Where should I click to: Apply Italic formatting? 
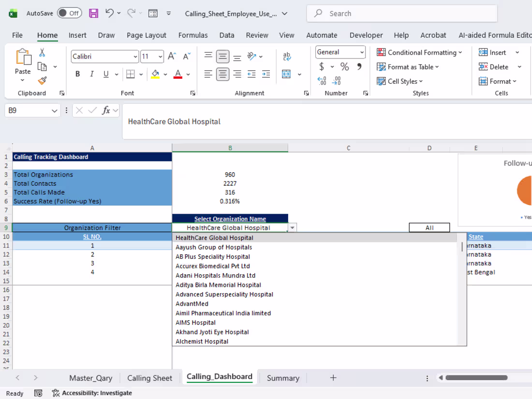point(91,74)
